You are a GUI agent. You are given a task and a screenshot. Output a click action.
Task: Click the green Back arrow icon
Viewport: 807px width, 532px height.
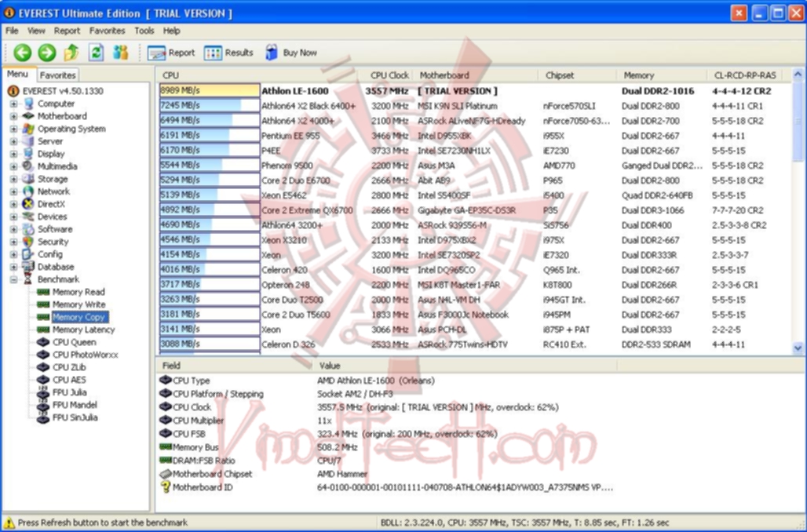[x=22, y=53]
